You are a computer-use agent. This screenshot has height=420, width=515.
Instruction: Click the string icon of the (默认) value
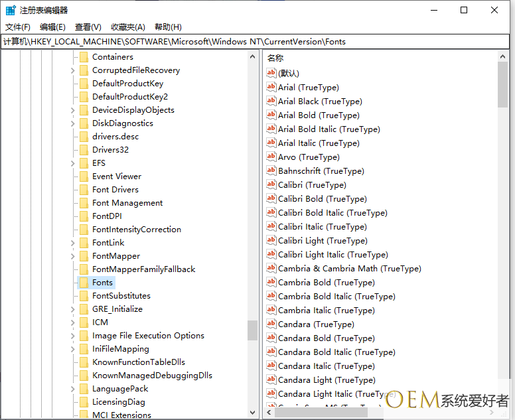[271, 73]
